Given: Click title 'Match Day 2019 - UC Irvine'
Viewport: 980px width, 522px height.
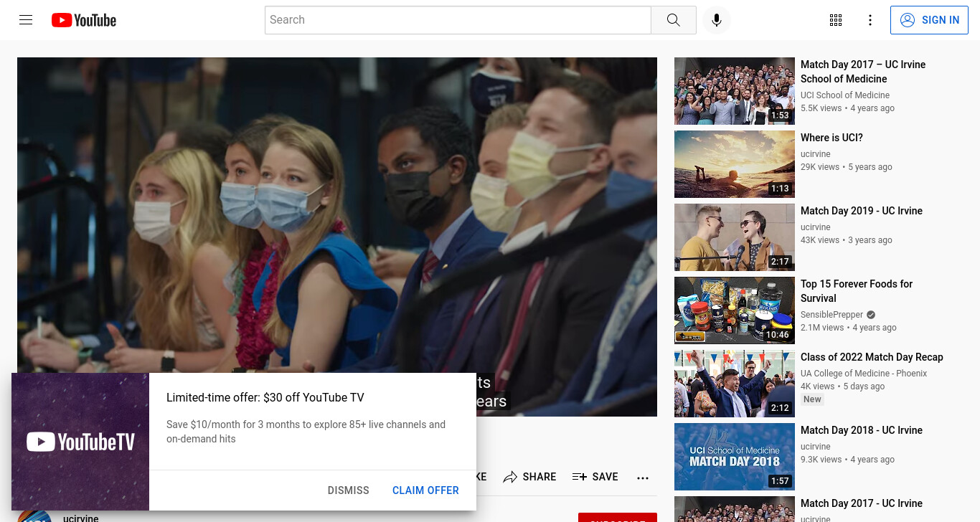Looking at the screenshot, I should pyautogui.click(x=862, y=211).
